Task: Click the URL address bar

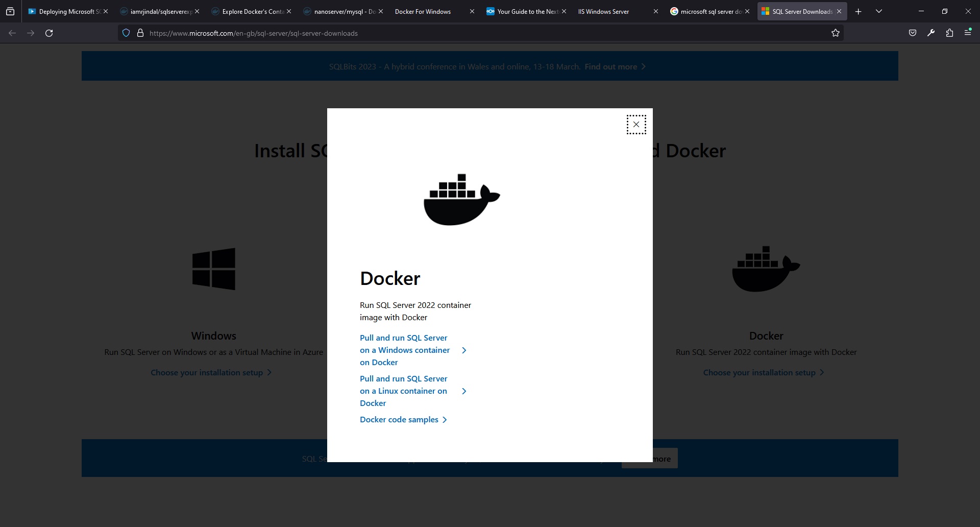Action: pos(480,33)
